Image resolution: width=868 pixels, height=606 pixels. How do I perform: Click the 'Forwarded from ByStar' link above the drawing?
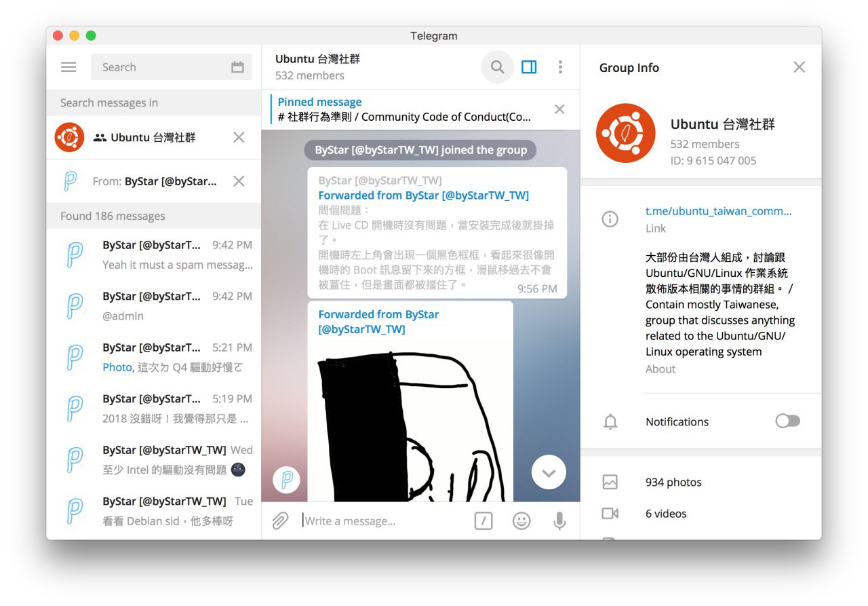378,322
